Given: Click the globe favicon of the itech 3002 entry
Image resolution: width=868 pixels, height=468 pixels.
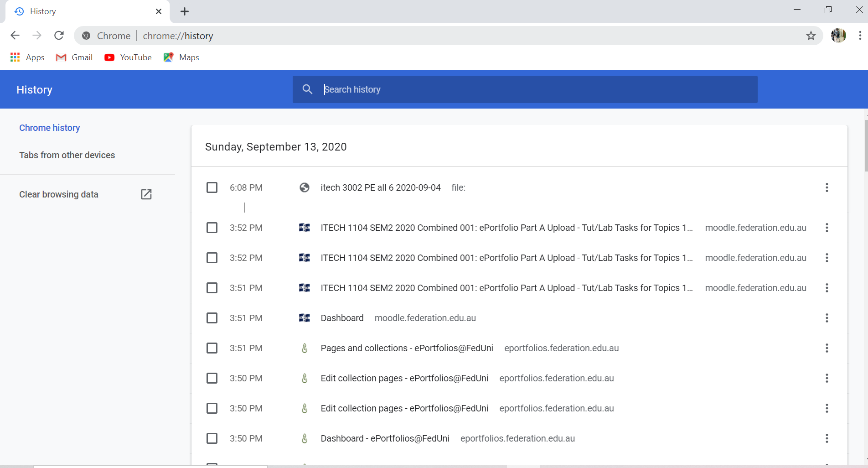Looking at the screenshot, I should [305, 187].
